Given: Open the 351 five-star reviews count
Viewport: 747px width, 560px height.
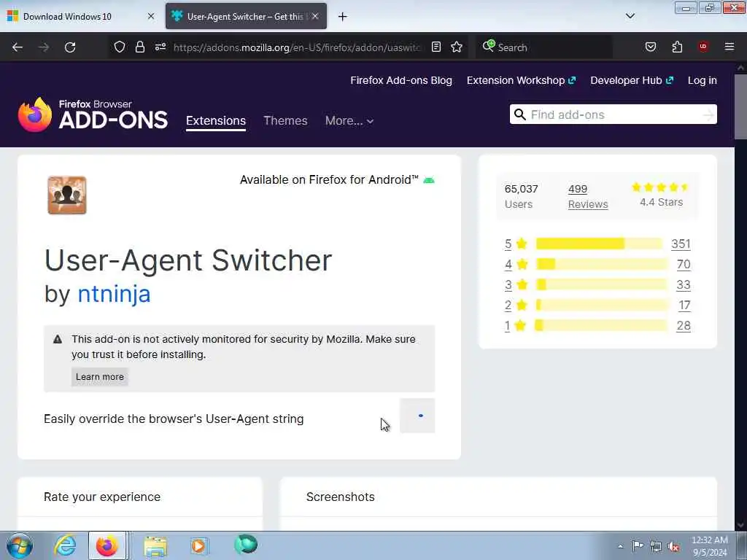Looking at the screenshot, I should (x=681, y=244).
